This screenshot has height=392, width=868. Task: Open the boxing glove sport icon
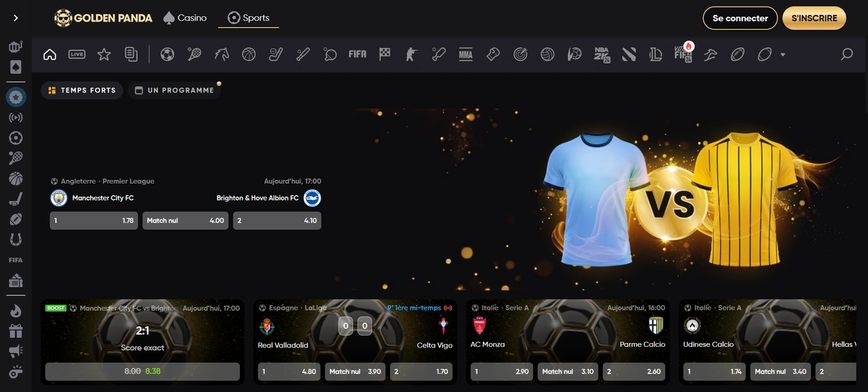click(x=493, y=54)
